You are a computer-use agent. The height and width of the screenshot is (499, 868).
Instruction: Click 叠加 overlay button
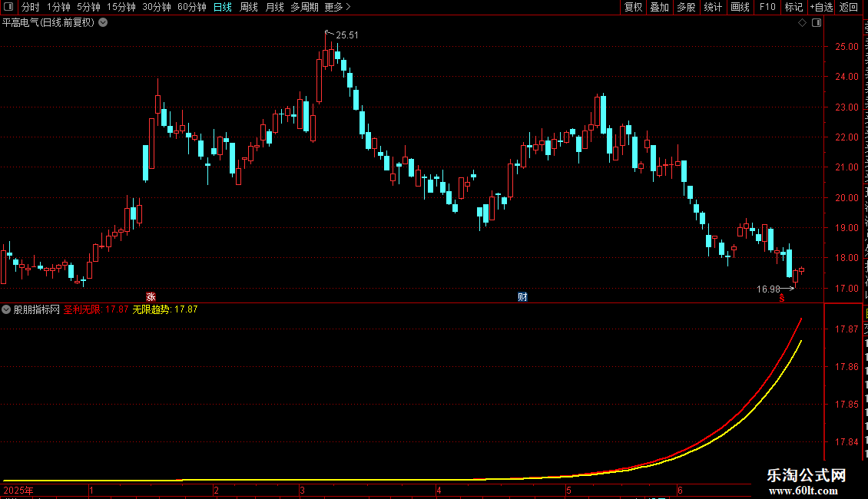[659, 7]
